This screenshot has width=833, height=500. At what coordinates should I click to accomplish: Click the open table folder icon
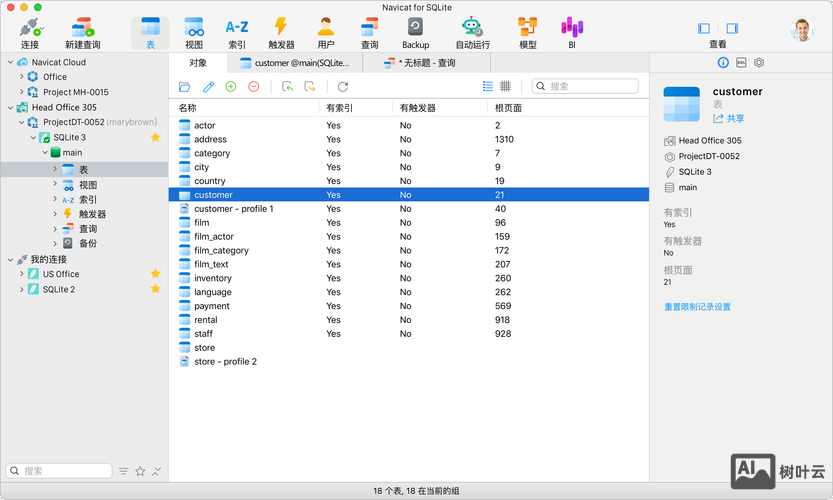pos(184,87)
